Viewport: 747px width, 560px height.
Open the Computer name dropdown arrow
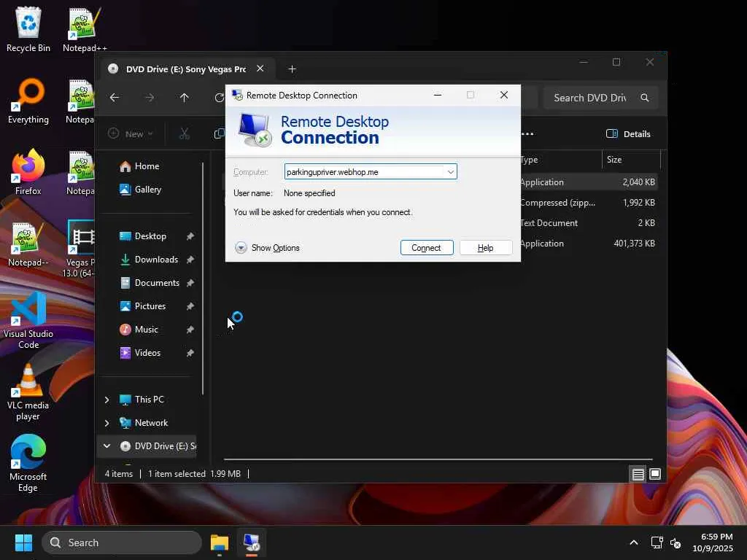pos(450,172)
